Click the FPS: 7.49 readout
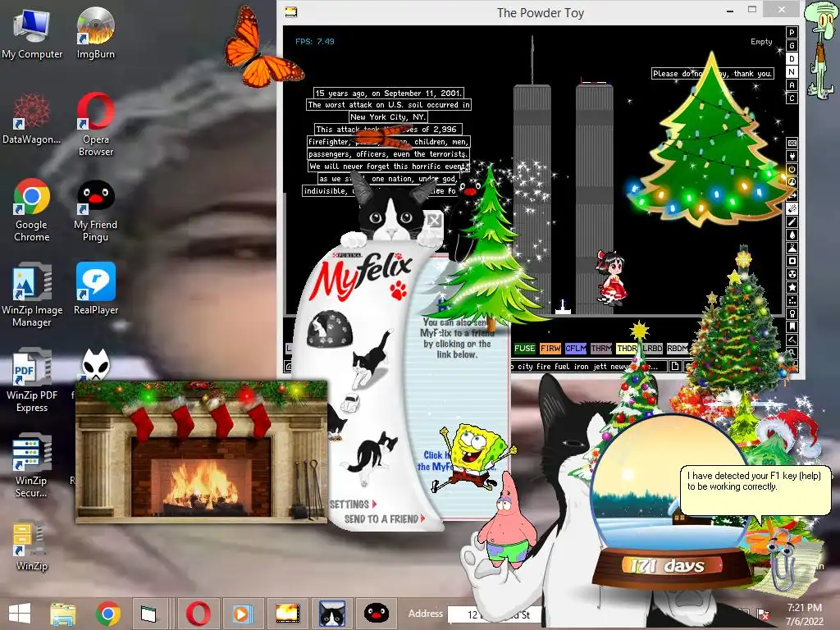 pyautogui.click(x=314, y=41)
